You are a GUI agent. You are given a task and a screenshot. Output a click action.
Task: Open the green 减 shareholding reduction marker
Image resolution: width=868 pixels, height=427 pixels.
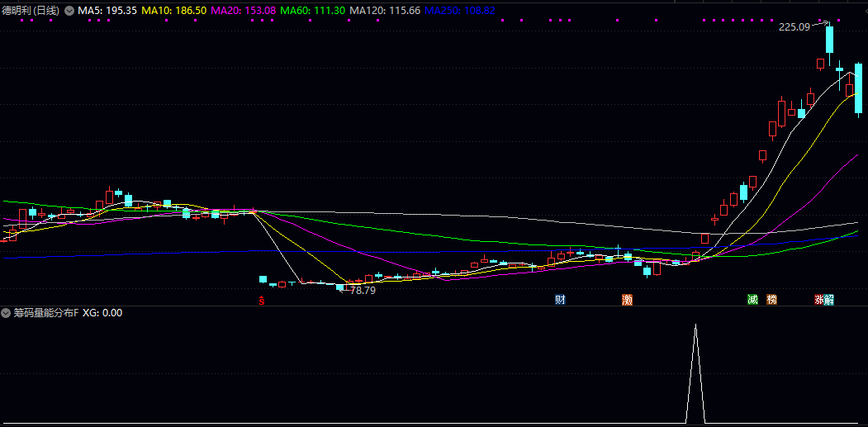tap(752, 299)
